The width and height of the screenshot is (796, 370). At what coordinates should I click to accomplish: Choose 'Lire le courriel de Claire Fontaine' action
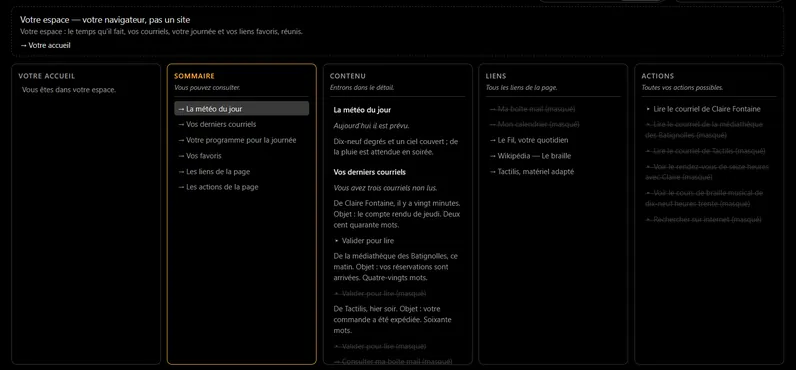tap(703, 109)
